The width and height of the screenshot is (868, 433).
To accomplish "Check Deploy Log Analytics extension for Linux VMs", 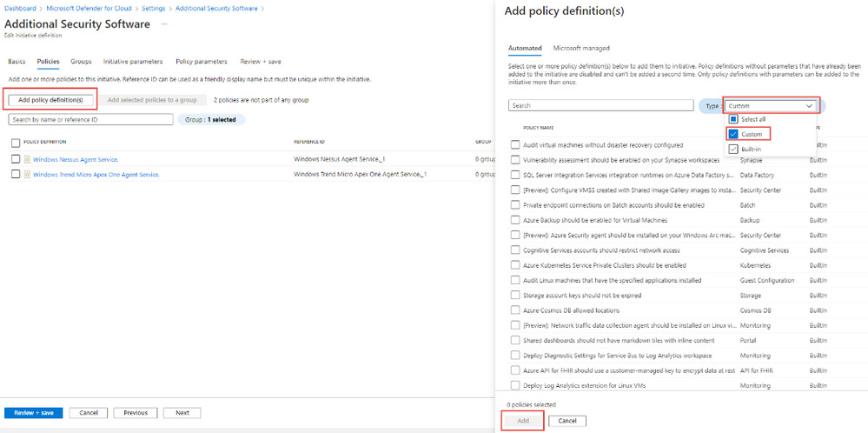I will click(515, 385).
